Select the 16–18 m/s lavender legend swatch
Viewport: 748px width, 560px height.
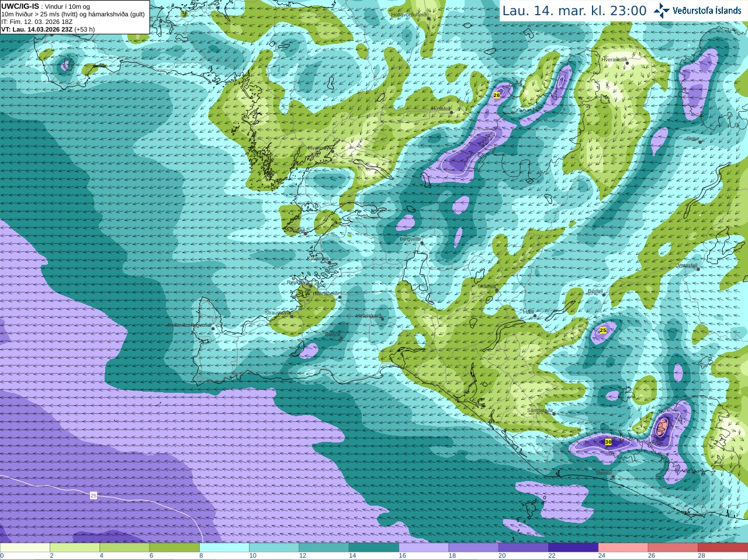424,548
